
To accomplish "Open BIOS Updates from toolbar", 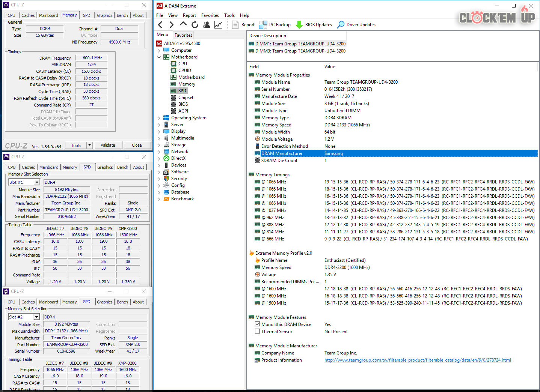I will (314, 25).
